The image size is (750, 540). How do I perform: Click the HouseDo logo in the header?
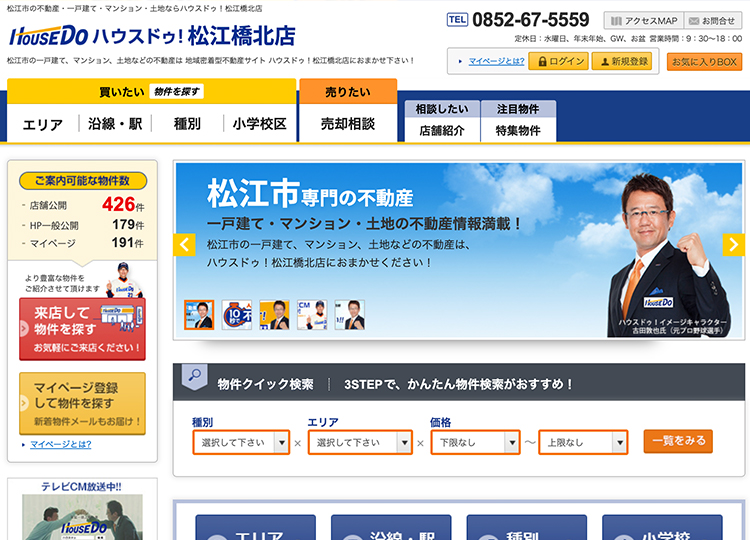[49, 36]
